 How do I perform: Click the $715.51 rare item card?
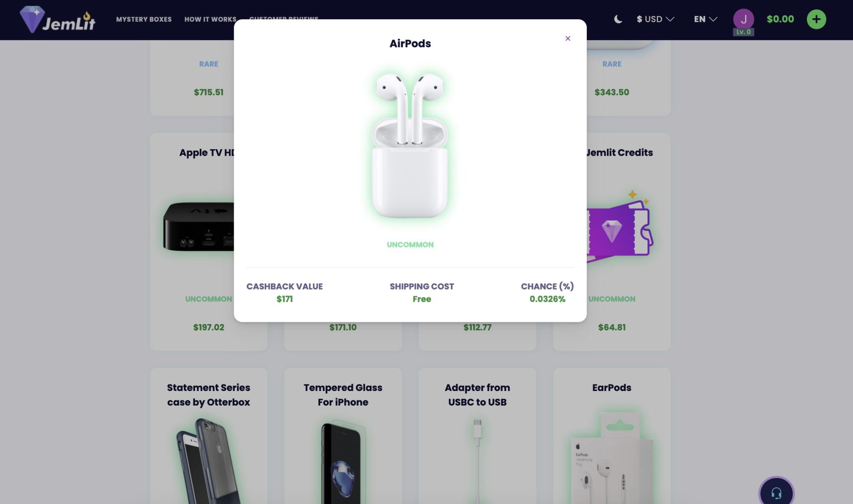[192, 78]
